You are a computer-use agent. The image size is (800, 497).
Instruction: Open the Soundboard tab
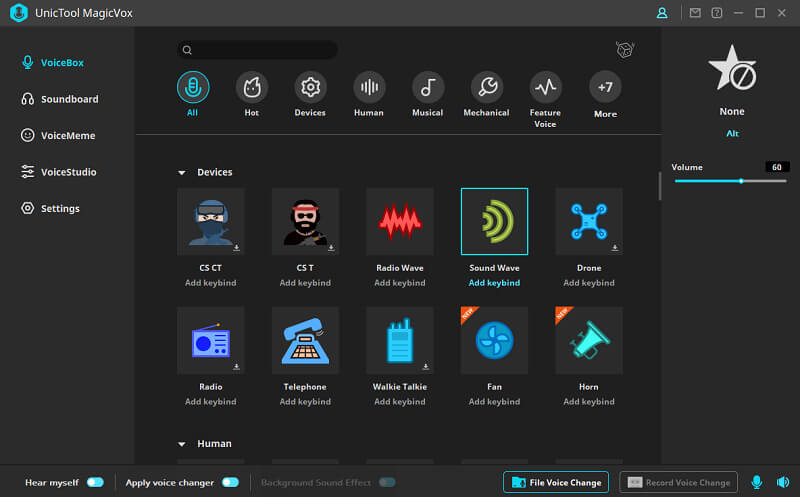click(x=69, y=99)
